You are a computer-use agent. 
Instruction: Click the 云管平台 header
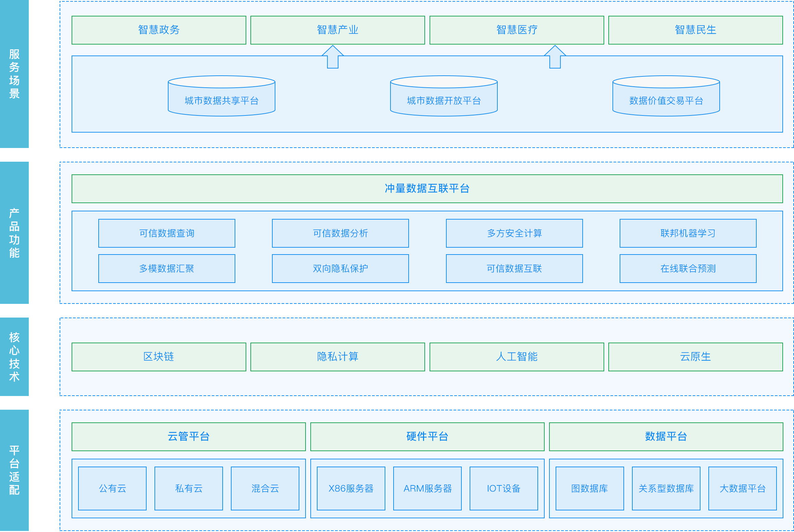pos(188,437)
